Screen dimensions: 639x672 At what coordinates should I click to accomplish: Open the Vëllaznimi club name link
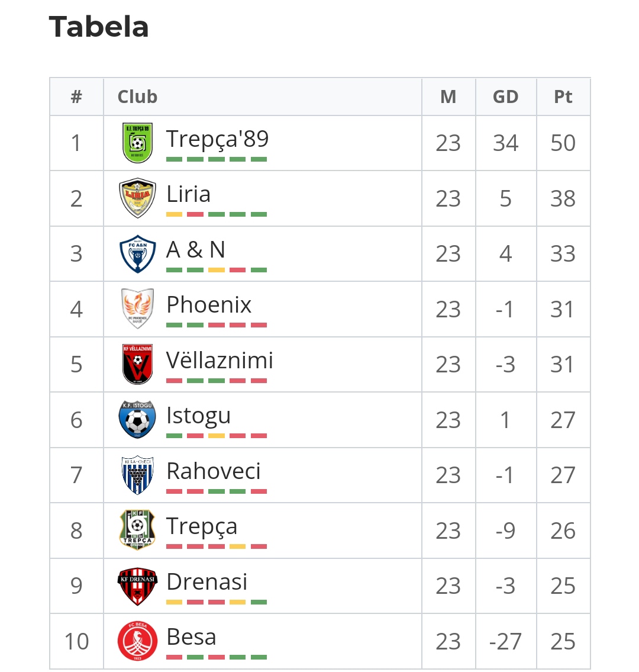(220, 360)
